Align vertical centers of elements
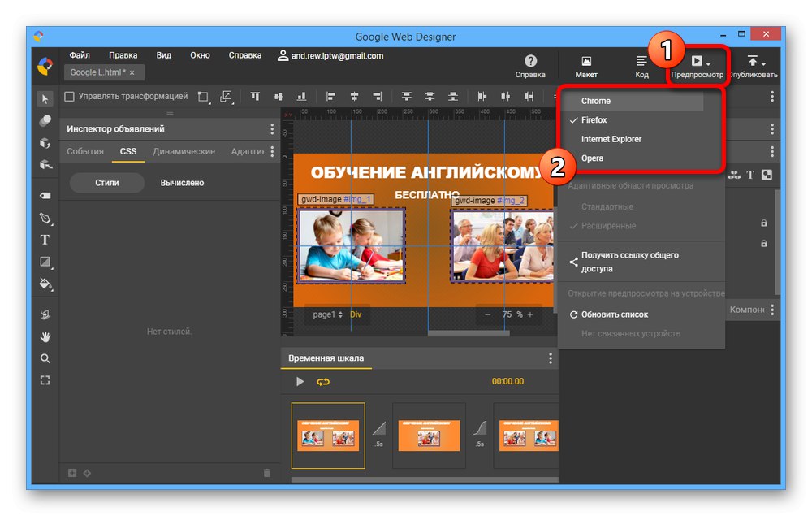 278,97
